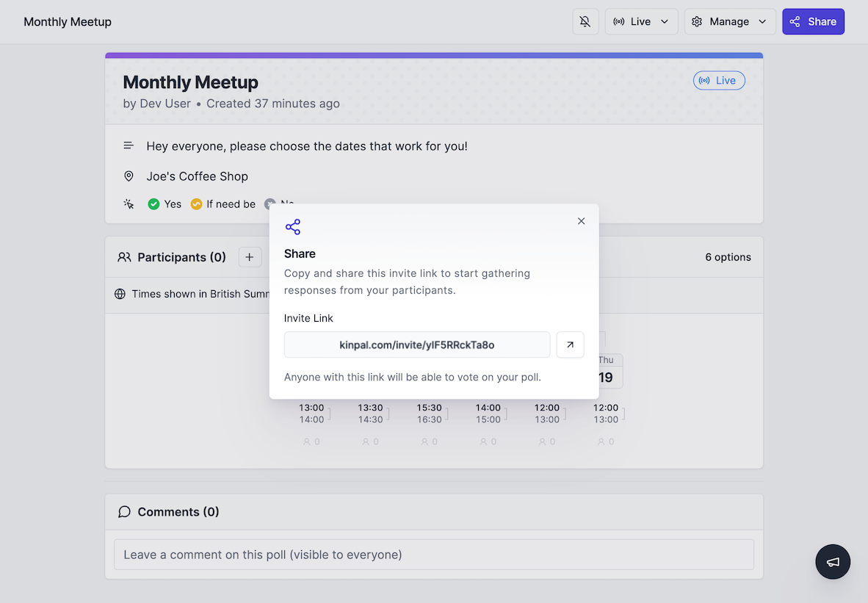Open feedback megaphone button
The image size is (868, 603).
832,561
